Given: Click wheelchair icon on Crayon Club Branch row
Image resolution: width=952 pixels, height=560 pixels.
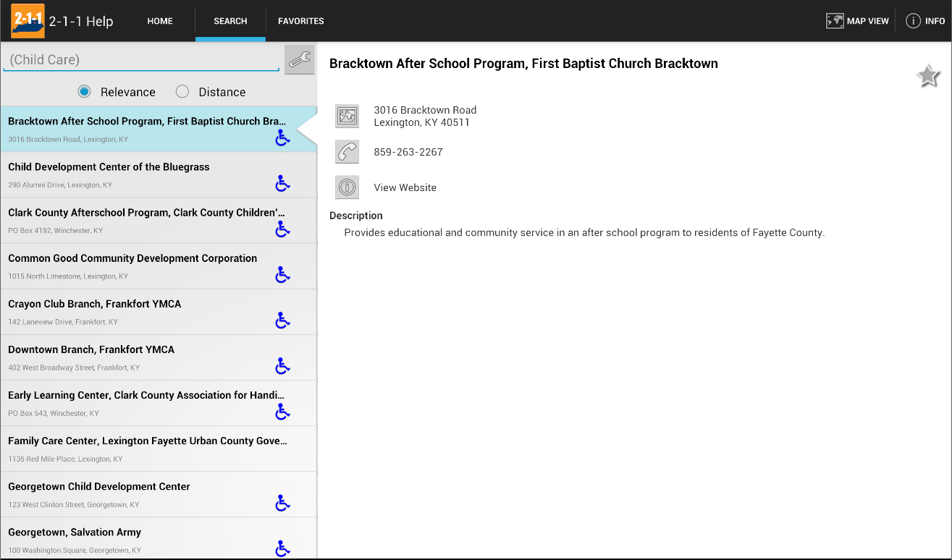Looking at the screenshot, I should [x=282, y=321].
